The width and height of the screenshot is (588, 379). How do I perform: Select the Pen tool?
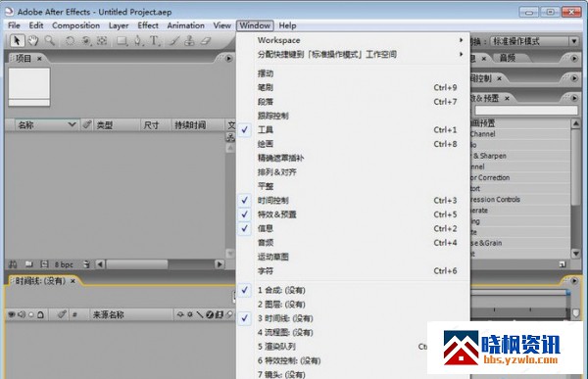138,40
